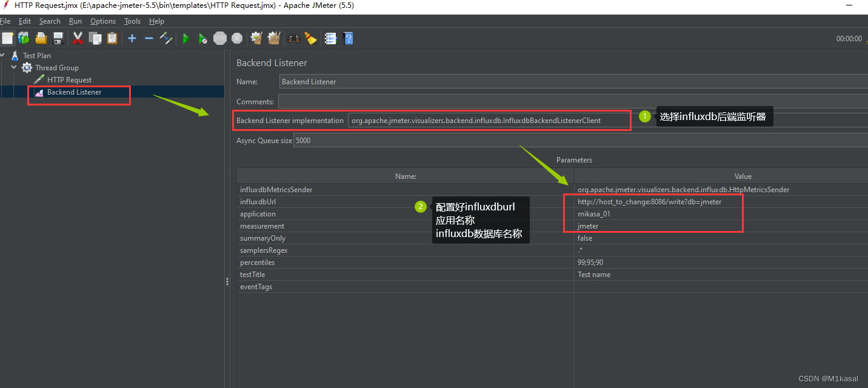
Task: Click the Cut scissors icon
Action: (x=78, y=38)
